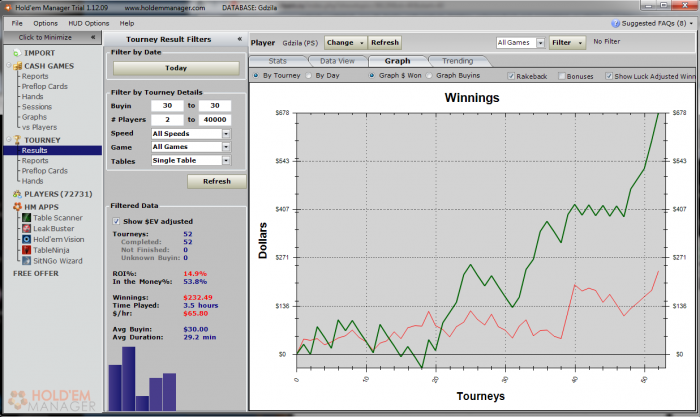Click Refresh button next to Change
Image resolution: width=700 pixels, height=417 pixels.
(x=385, y=42)
